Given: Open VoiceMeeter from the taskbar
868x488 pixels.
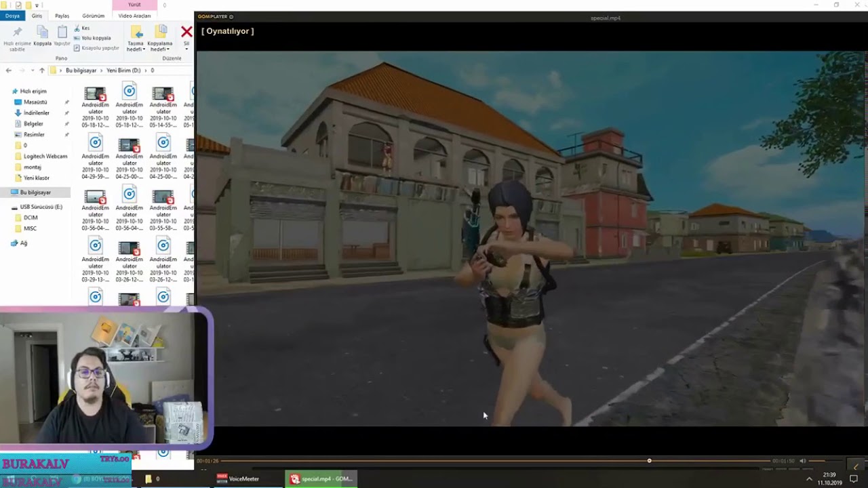Looking at the screenshot, I should [x=237, y=479].
